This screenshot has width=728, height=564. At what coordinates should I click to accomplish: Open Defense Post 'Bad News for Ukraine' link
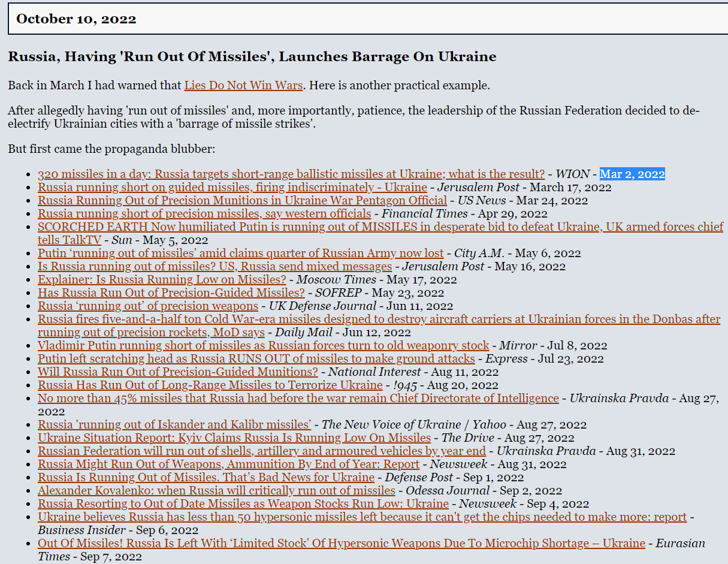206,477
